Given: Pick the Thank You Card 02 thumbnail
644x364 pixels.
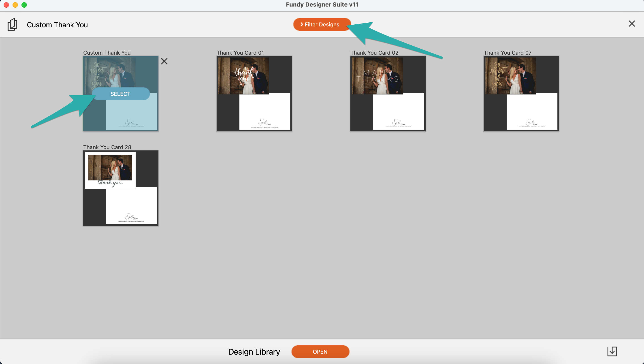Looking at the screenshot, I should (388, 94).
